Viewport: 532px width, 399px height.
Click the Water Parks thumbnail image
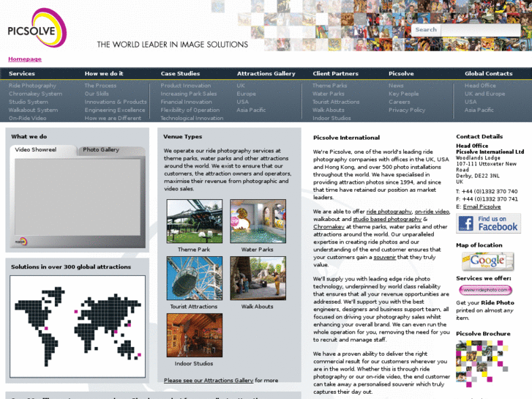258,221
